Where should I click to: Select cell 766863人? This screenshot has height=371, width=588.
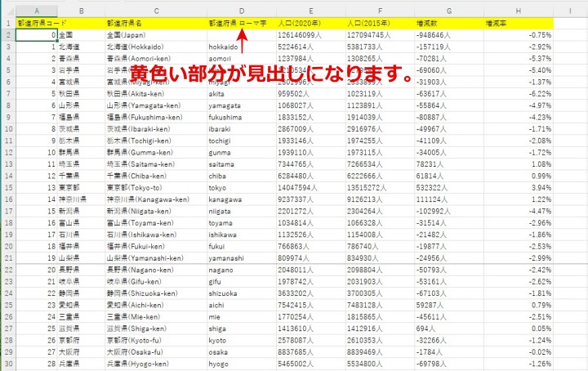[x=311, y=247]
